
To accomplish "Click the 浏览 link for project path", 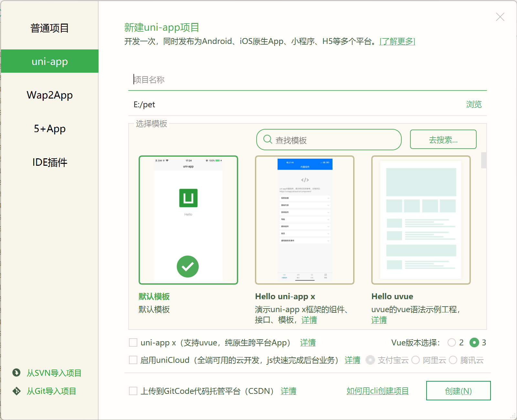I will [474, 104].
